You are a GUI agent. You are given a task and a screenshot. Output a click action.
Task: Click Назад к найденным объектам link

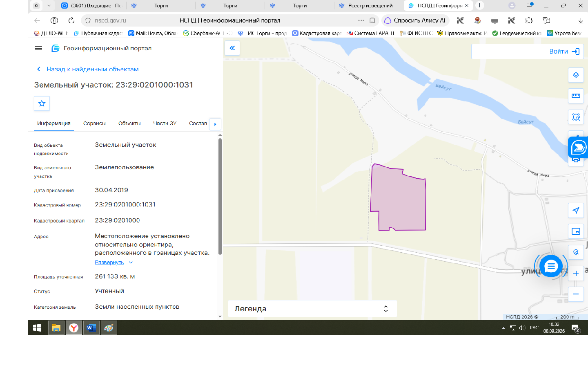pyautogui.click(x=88, y=69)
